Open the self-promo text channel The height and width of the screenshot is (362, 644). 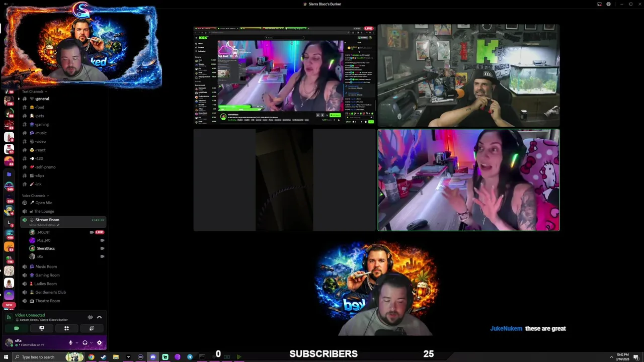pyautogui.click(x=63, y=167)
